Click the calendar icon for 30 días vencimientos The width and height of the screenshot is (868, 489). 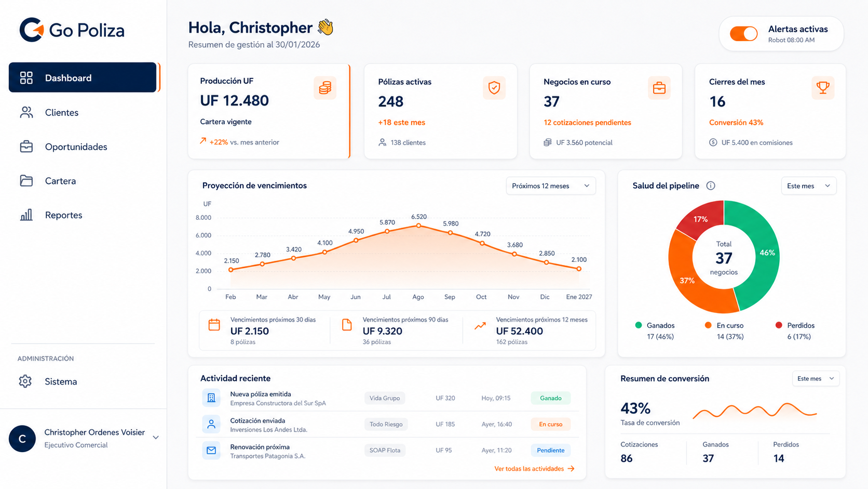coord(214,325)
